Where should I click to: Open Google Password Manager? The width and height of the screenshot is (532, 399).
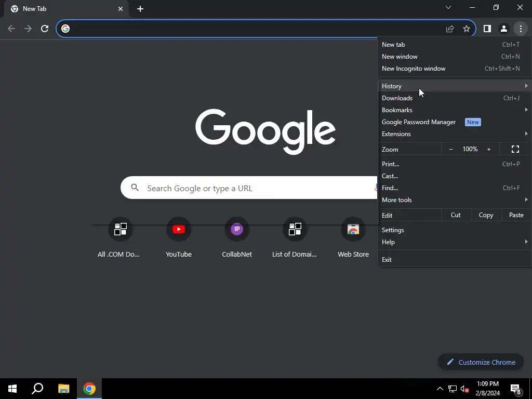click(x=455, y=122)
